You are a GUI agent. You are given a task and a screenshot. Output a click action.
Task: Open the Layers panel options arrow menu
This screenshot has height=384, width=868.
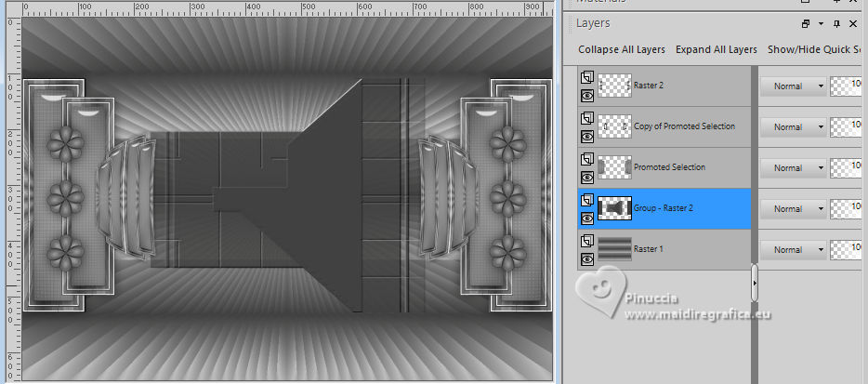(x=821, y=24)
